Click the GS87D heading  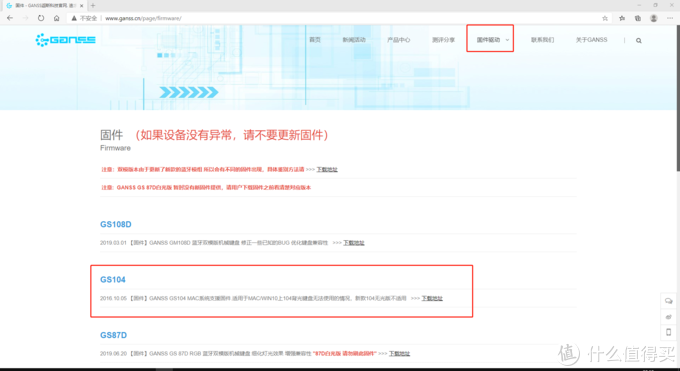point(114,335)
